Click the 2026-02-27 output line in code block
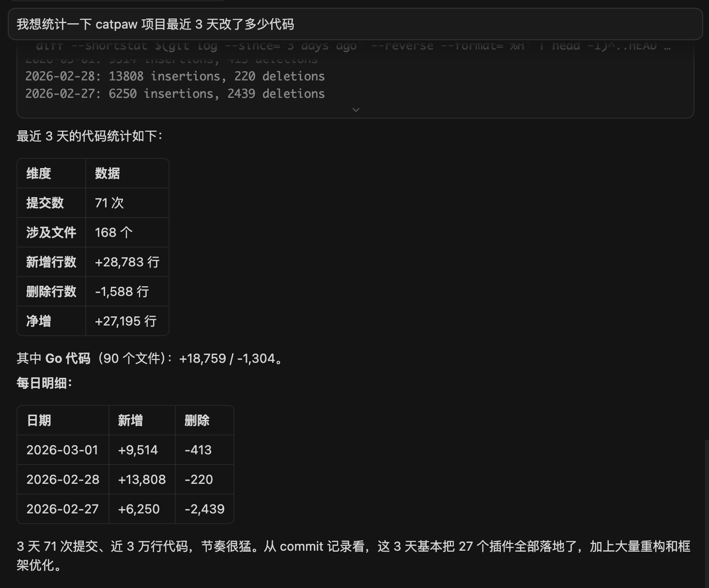Screen dimensions: 709x588 [x=175, y=94]
